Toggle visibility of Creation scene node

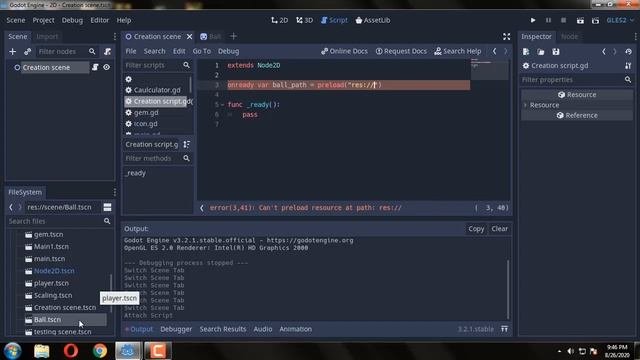pyautogui.click(x=107, y=67)
